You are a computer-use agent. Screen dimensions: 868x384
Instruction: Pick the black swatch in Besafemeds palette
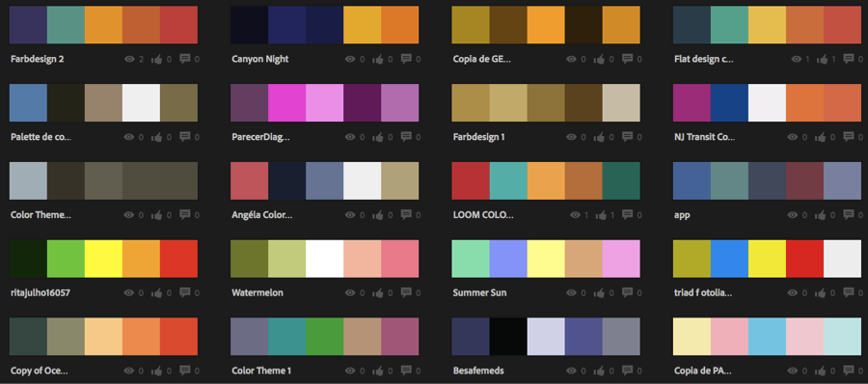point(508,337)
